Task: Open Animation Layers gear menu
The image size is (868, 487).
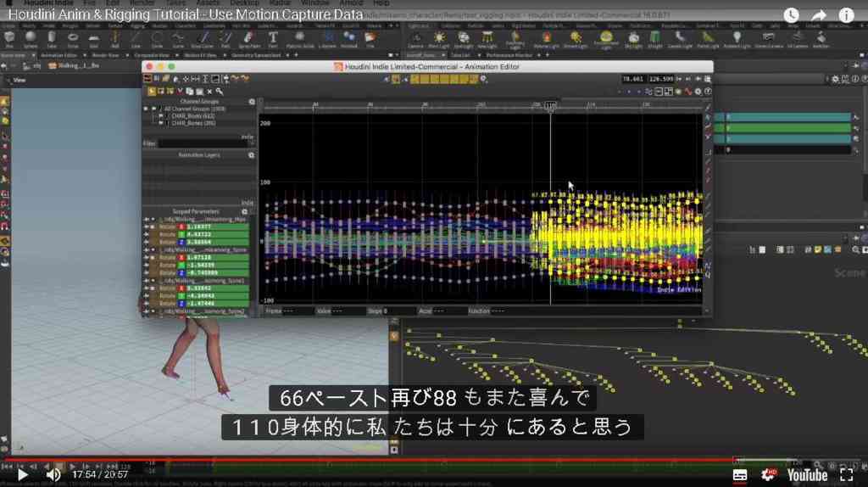Action: [251, 155]
